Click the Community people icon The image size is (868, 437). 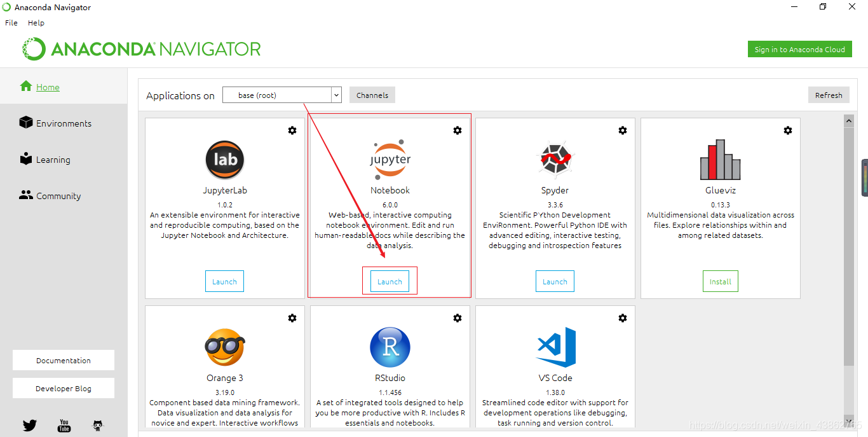pos(26,195)
